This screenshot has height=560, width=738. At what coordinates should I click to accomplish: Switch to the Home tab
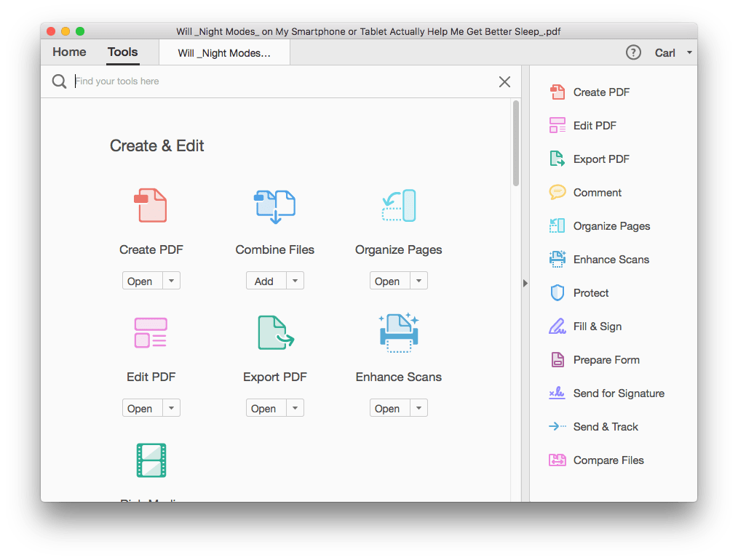[68, 52]
